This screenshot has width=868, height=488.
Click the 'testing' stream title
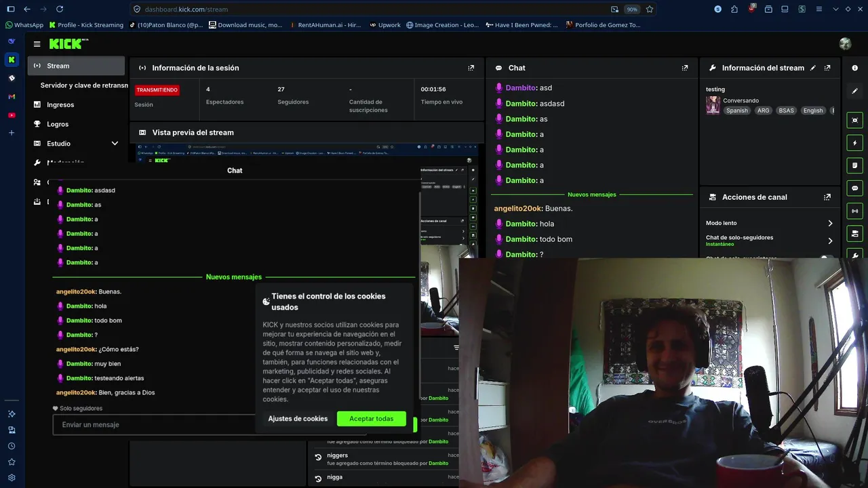pos(715,89)
